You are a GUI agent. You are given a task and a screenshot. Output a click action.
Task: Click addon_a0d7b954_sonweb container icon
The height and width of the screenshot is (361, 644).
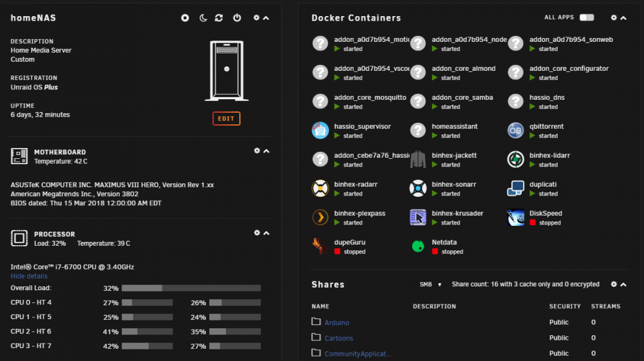[515, 44]
